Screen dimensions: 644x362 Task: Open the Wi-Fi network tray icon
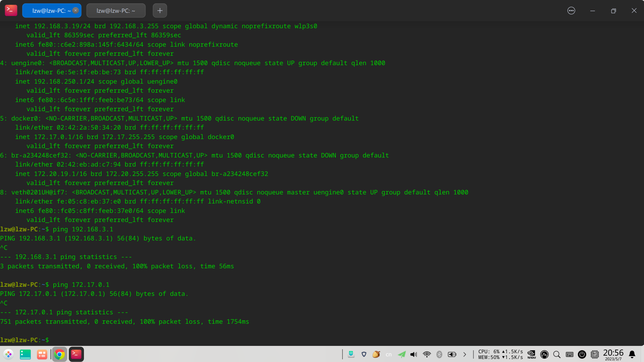(x=427, y=354)
